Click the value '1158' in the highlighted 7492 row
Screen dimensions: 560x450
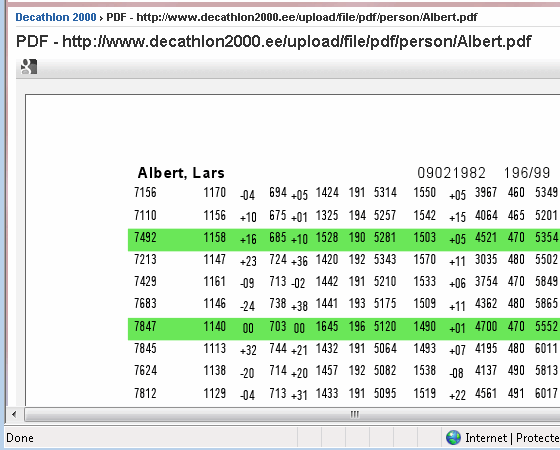(x=215, y=238)
